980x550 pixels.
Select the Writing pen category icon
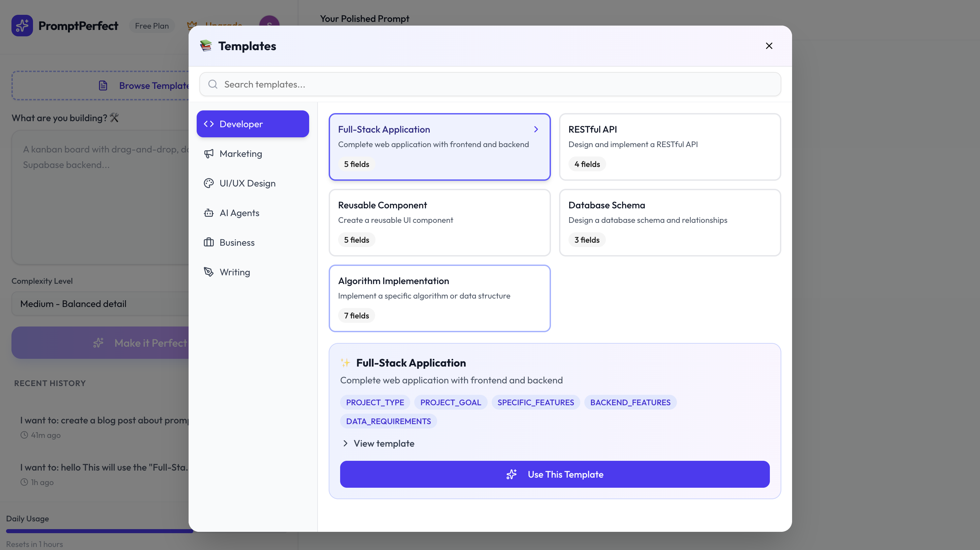pyautogui.click(x=209, y=272)
